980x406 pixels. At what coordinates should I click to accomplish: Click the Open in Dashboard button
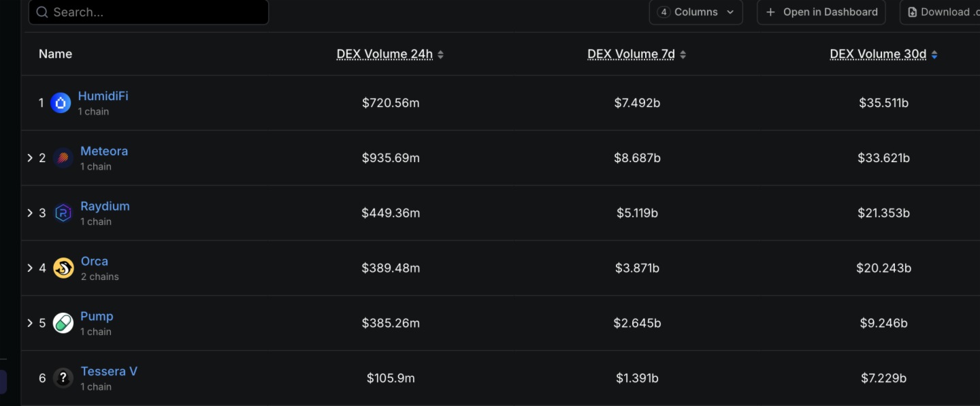tap(821, 12)
